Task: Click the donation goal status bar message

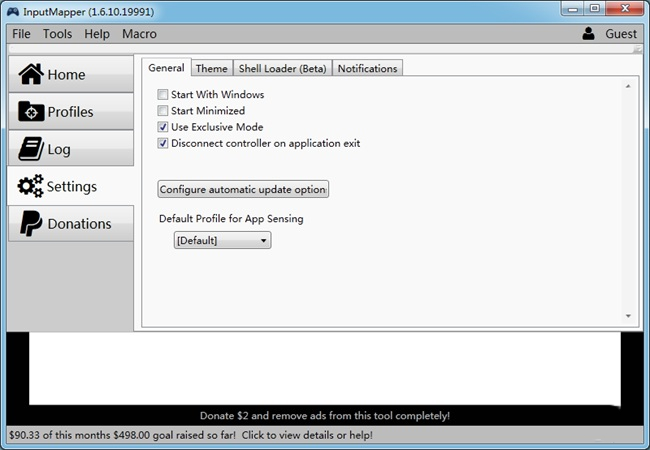Action: coord(191,435)
